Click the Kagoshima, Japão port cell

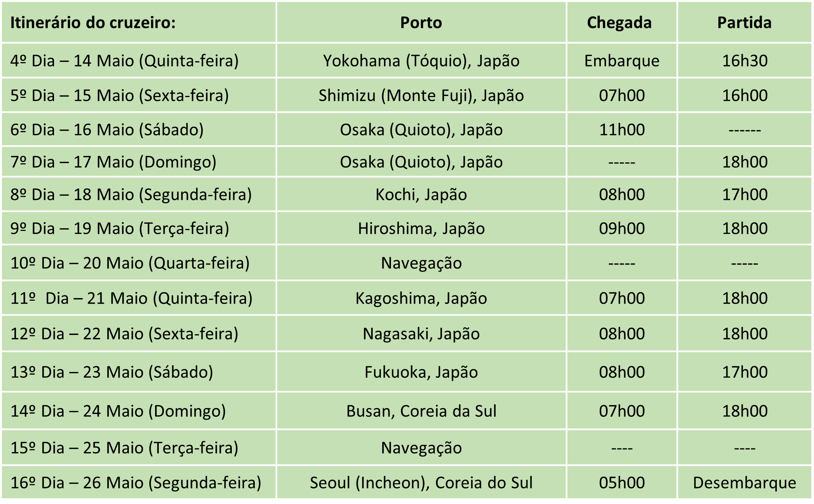coord(421,298)
